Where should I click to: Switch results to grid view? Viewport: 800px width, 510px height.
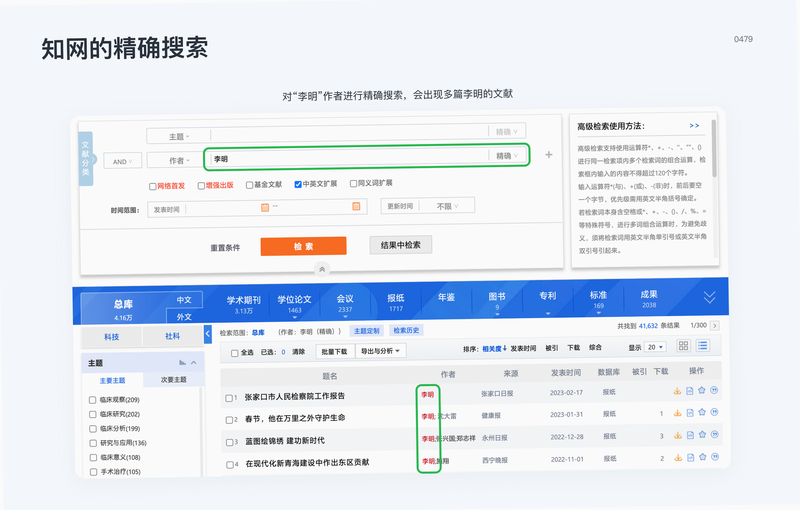coord(684,346)
